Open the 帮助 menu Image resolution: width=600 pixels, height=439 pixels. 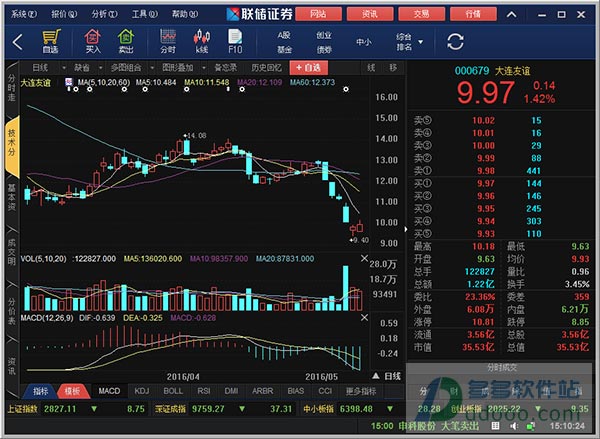tap(184, 14)
